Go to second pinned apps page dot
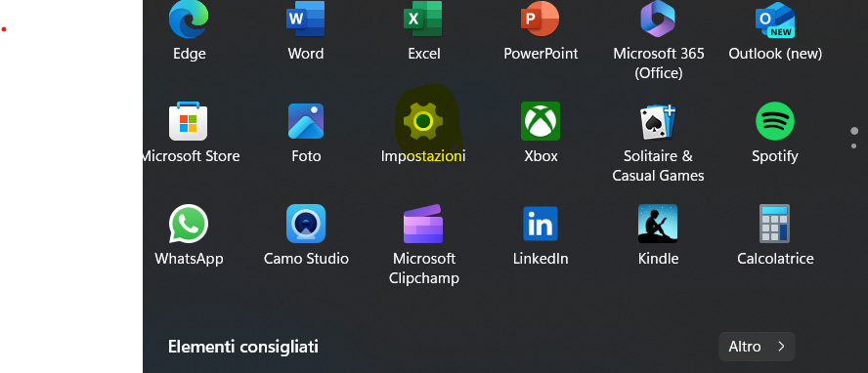This screenshot has height=373, width=868. pyautogui.click(x=854, y=145)
